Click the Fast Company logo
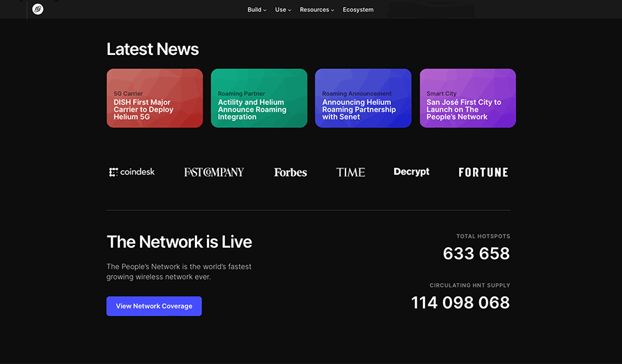 [214, 172]
